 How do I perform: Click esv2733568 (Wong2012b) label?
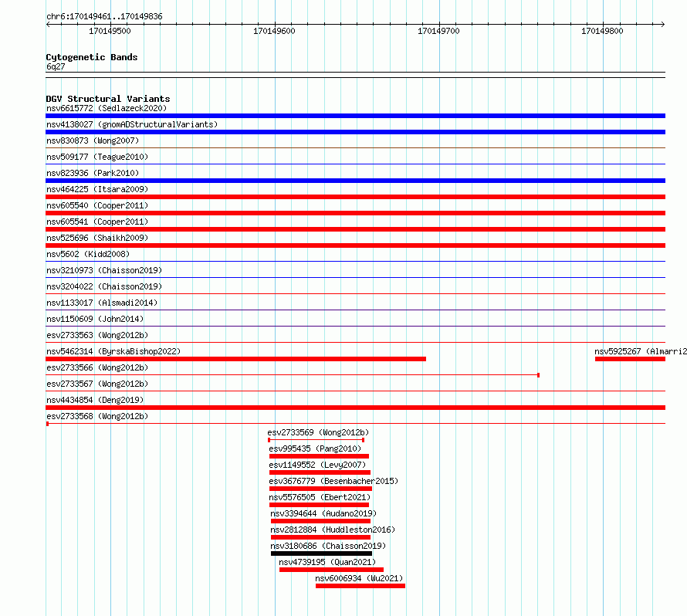pos(97,416)
